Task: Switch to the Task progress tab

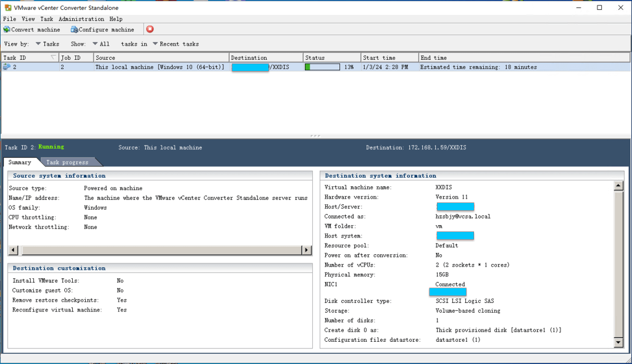Action: (67, 162)
